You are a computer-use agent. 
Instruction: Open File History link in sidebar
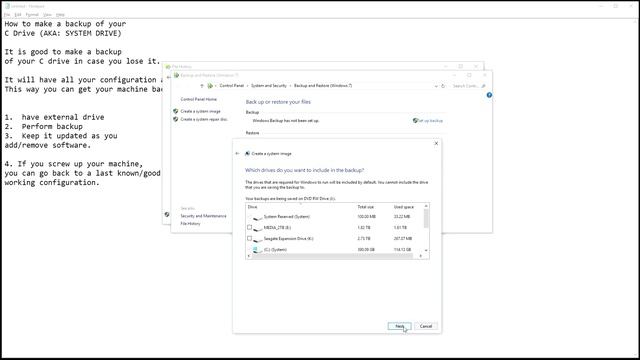[190, 224]
